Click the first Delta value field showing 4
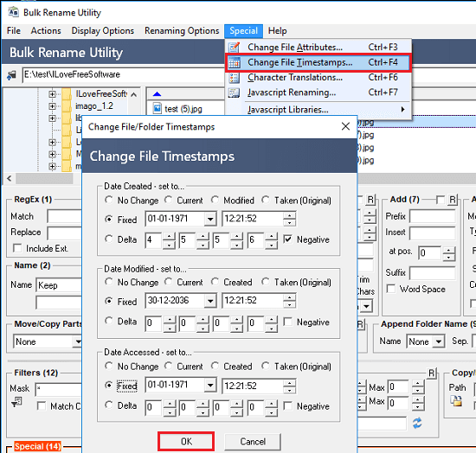Screen dimensions: 476x453 pyautogui.click(x=153, y=240)
